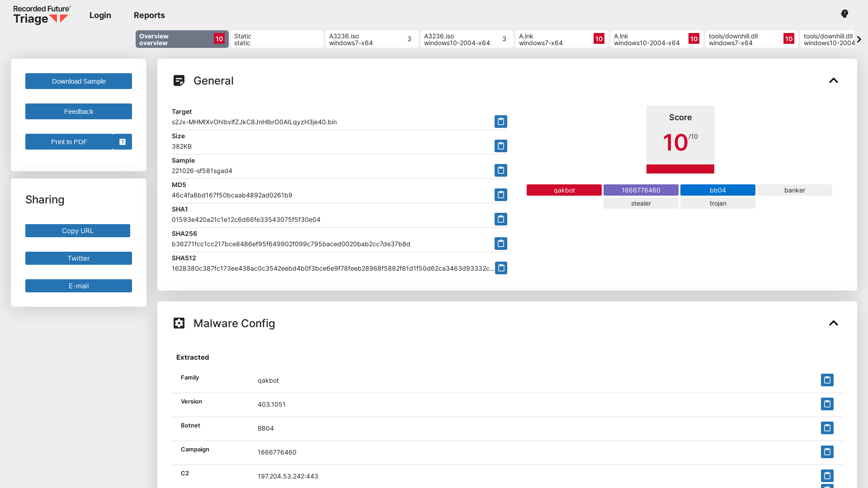868x488 pixels.
Task: Copy the SHA256 hash to clipboard
Action: [500, 244]
